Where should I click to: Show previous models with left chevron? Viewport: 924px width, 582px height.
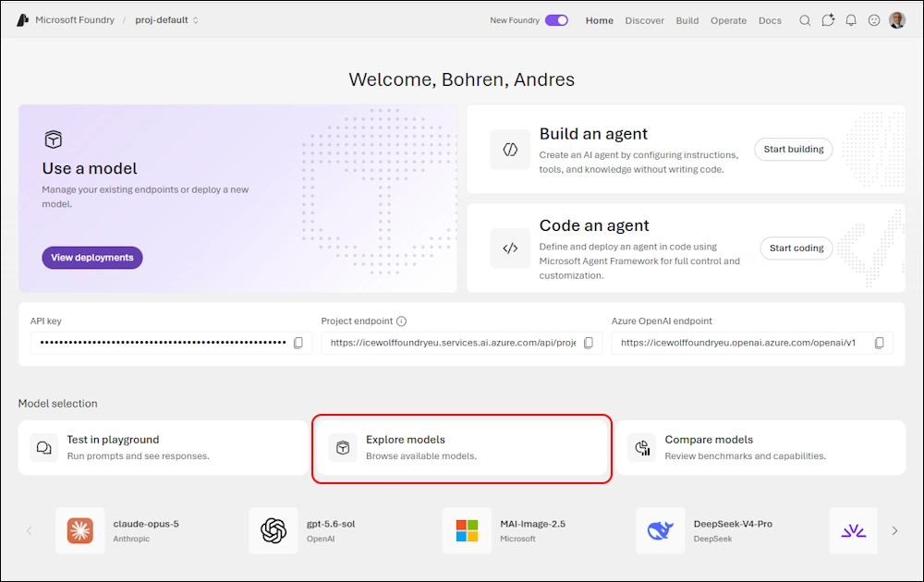coord(29,531)
